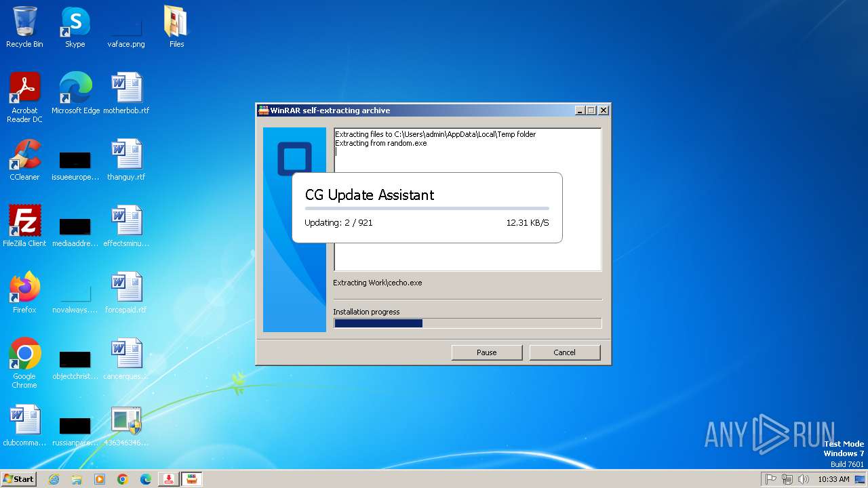This screenshot has height=488, width=868.
Task: Click the Action Center flag tray icon
Action: click(x=771, y=479)
